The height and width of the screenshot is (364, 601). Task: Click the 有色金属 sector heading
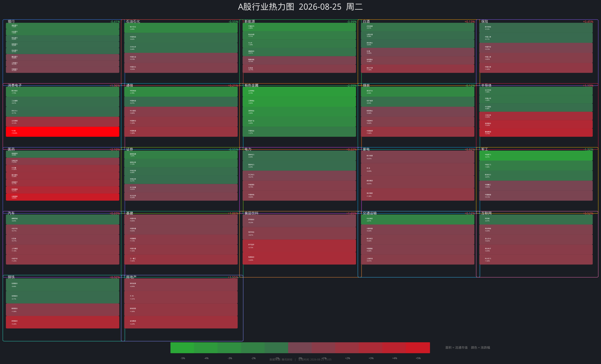point(251,85)
